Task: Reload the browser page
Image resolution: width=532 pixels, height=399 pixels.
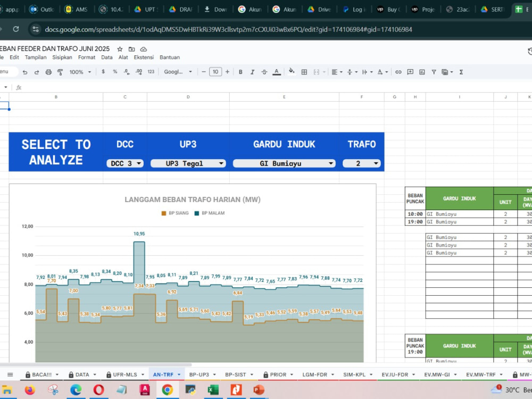Action: (x=16, y=29)
